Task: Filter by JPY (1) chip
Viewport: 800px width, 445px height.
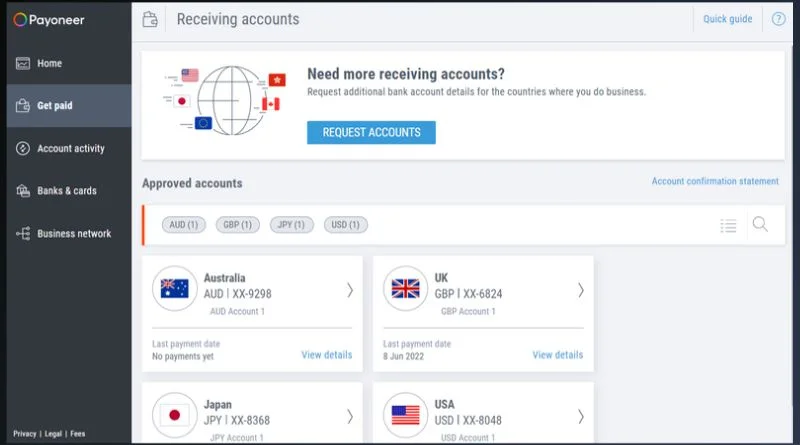Action: click(x=291, y=225)
